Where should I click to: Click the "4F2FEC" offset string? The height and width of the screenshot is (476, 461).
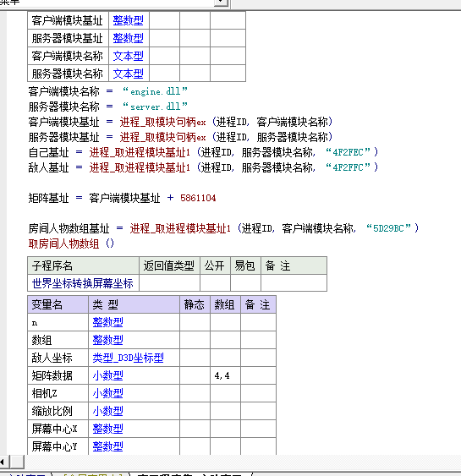click(348, 152)
